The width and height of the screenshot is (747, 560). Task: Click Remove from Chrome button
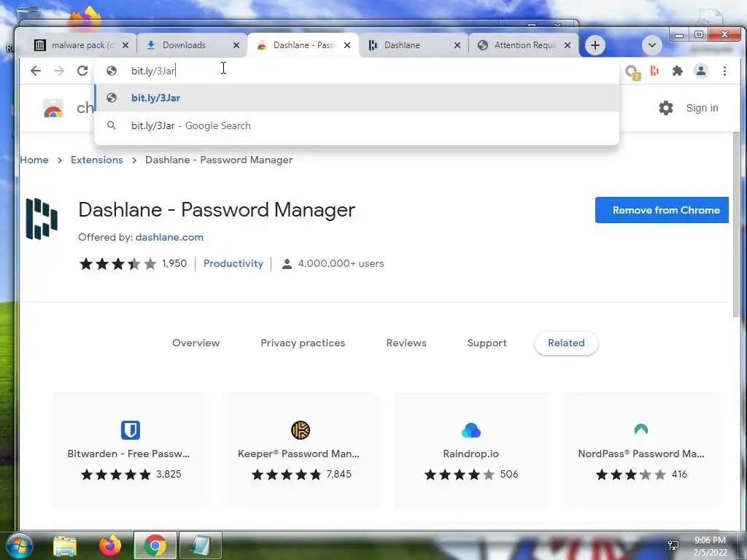[x=662, y=210]
